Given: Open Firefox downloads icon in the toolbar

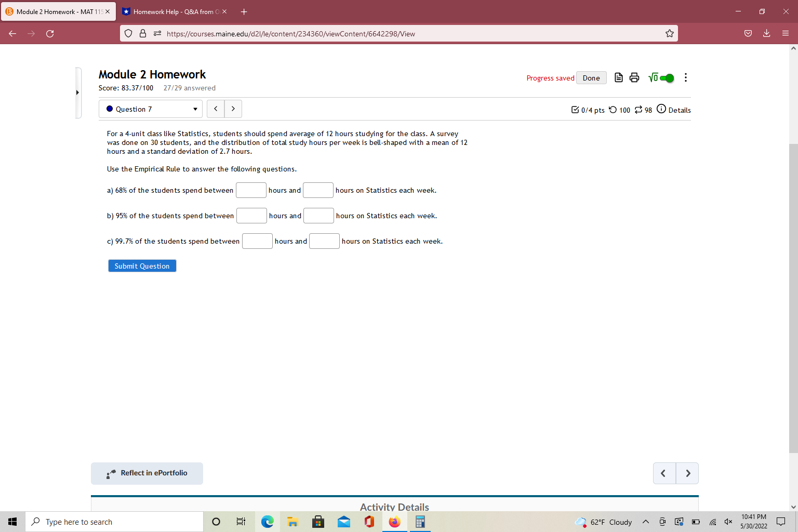Looking at the screenshot, I should [766, 33].
